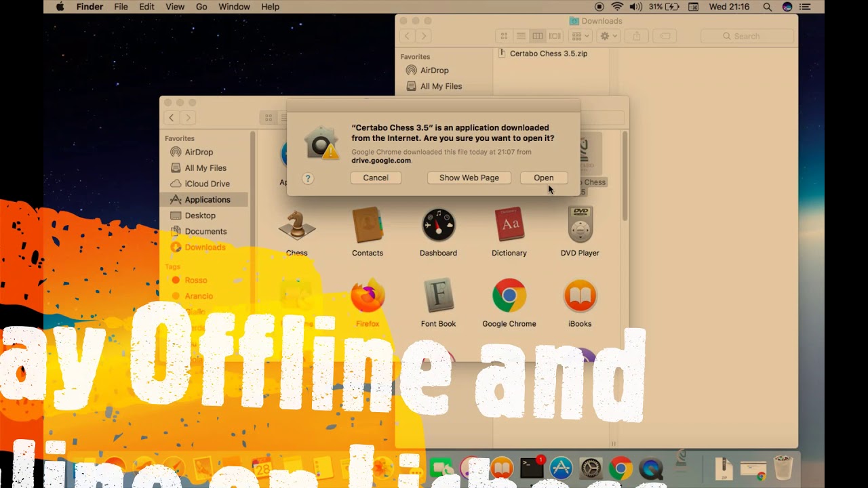Switch Downloads window to list view
Viewport: 868px width, 488px height.
521,36
